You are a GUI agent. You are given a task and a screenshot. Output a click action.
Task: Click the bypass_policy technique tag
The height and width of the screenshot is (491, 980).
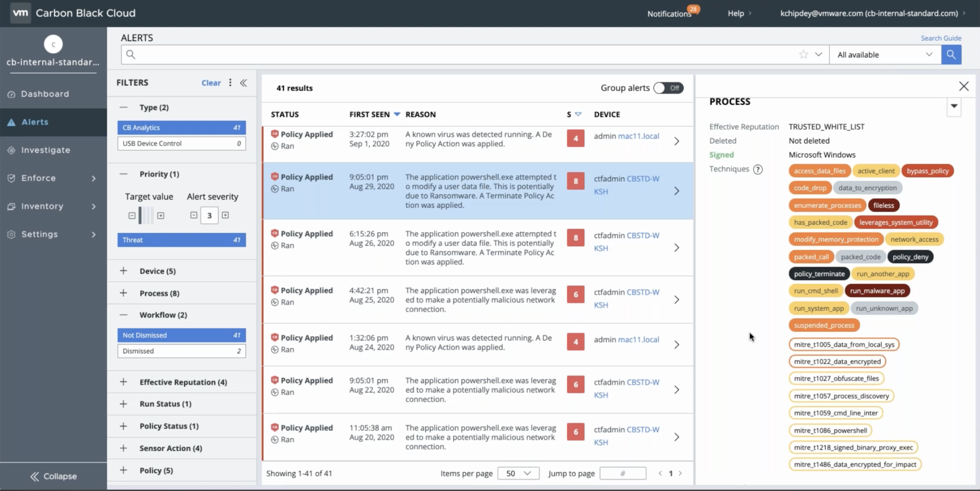point(928,171)
